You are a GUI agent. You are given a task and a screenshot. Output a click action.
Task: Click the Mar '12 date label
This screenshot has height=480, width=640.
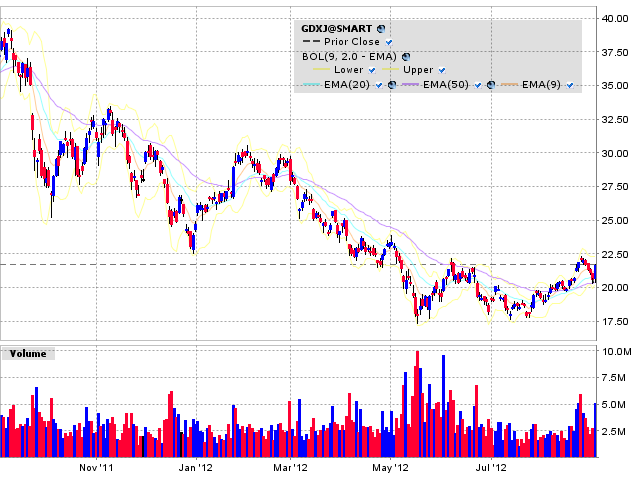[290, 468]
